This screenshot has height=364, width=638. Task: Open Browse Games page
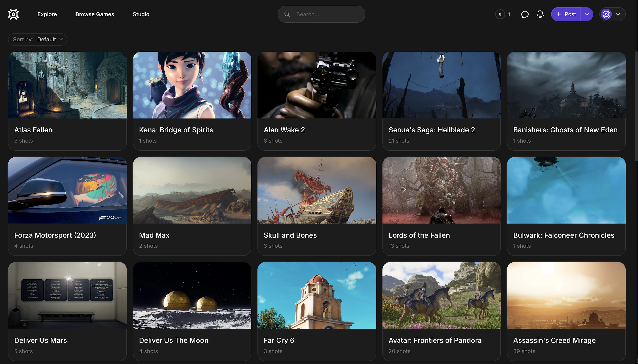point(94,14)
